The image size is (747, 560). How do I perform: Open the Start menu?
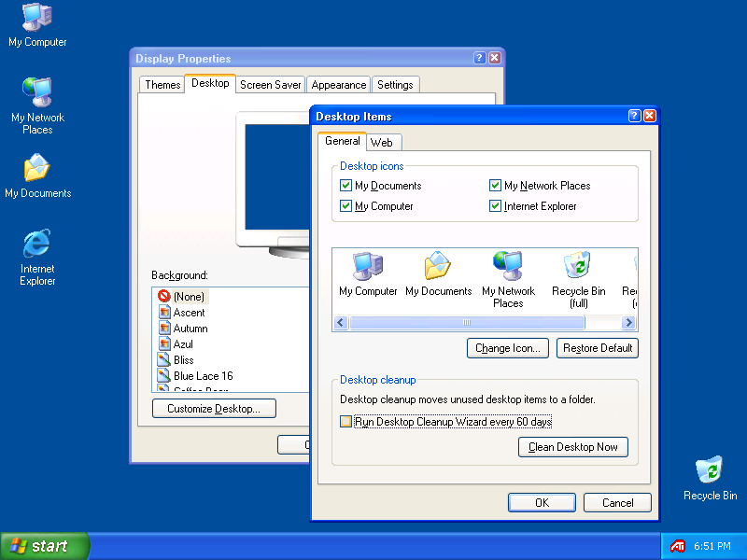click(45, 546)
